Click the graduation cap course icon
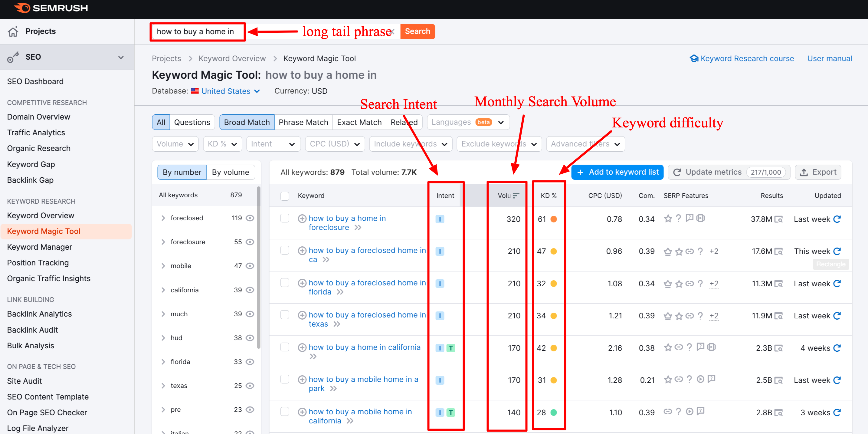The image size is (868, 434). tap(694, 59)
